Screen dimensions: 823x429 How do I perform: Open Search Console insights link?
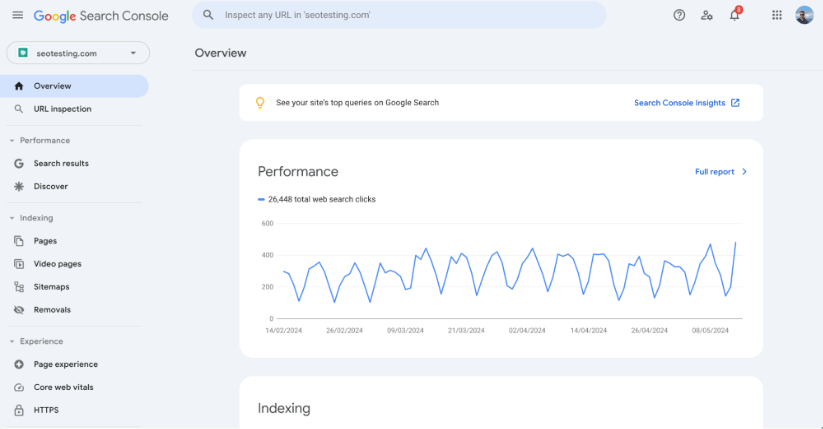pos(686,102)
